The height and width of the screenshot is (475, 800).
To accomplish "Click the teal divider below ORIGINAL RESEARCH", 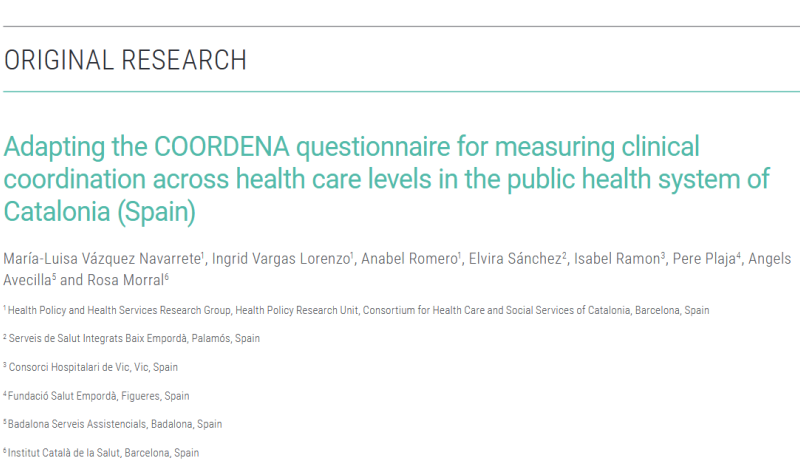I will [x=401, y=92].
